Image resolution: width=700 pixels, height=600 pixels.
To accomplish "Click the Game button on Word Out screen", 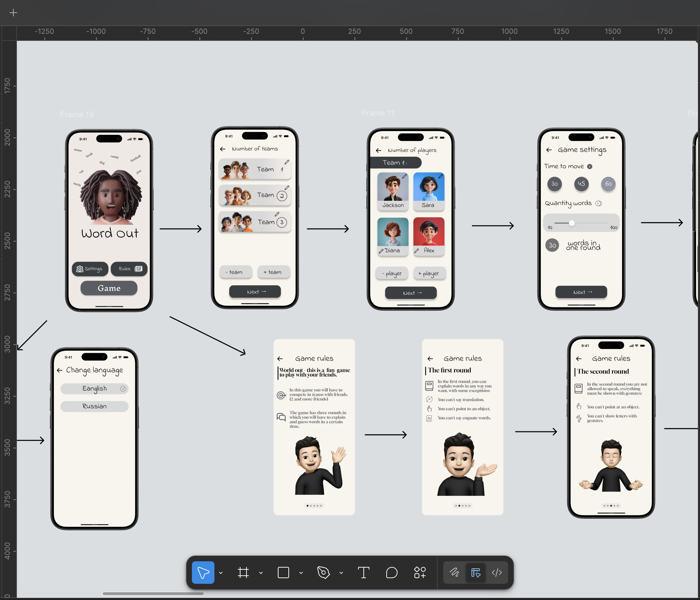I will (109, 288).
